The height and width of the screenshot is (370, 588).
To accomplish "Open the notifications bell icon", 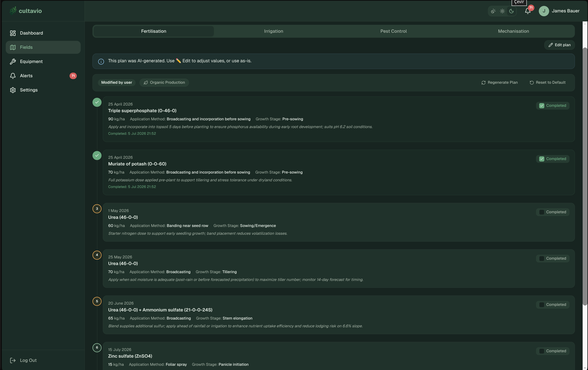I will (528, 11).
